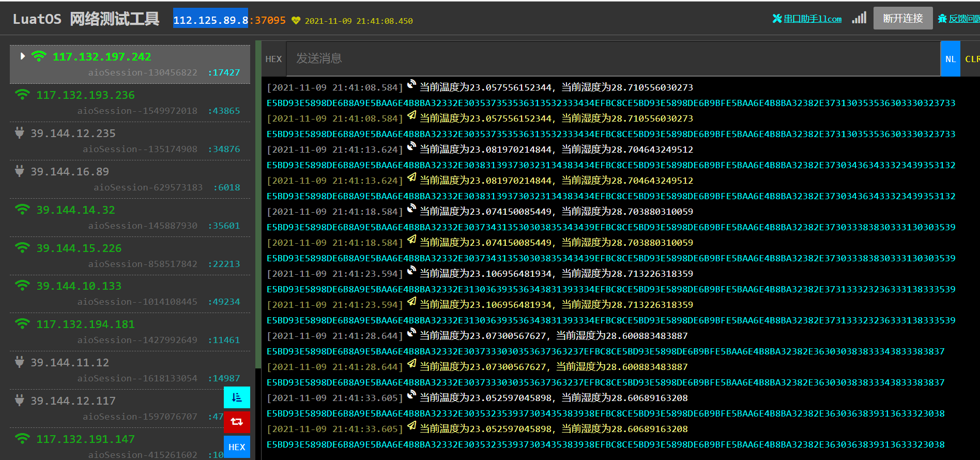The image size is (980, 460).
Task: Click the wifi icon of client 39.144.14.32
Action: [22, 210]
